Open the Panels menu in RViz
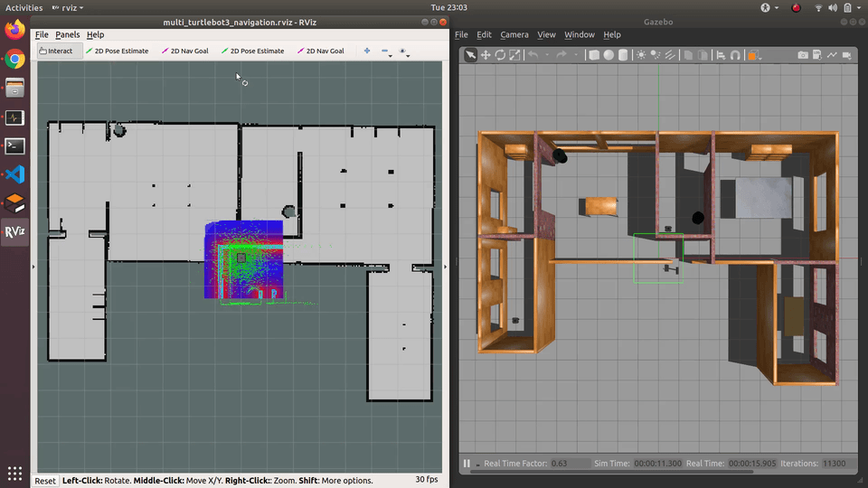This screenshot has width=868, height=488. coord(67,34)
